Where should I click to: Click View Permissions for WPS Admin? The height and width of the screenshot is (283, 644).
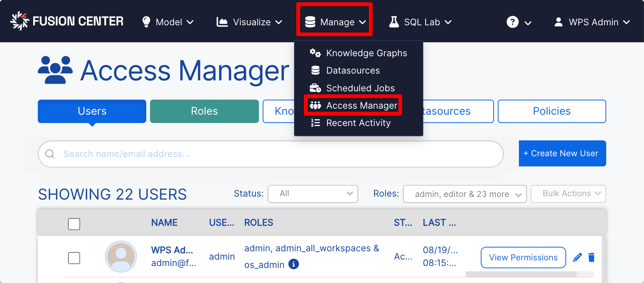523,257
